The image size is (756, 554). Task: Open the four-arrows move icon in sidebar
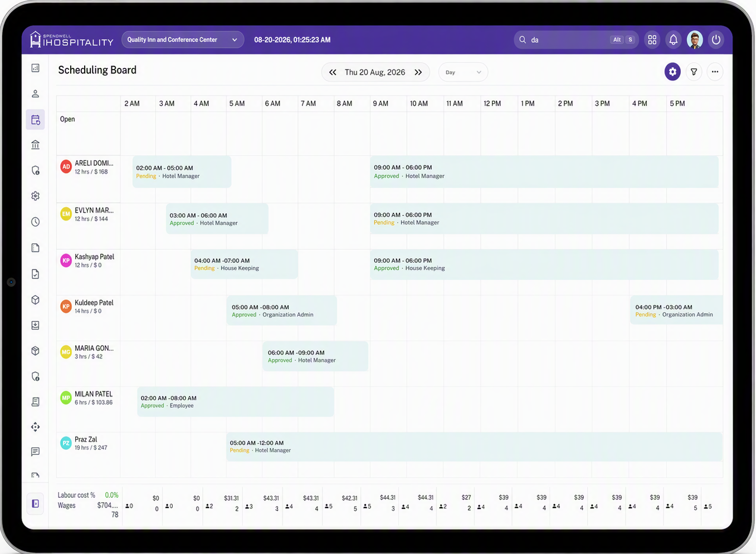[36, 427]
